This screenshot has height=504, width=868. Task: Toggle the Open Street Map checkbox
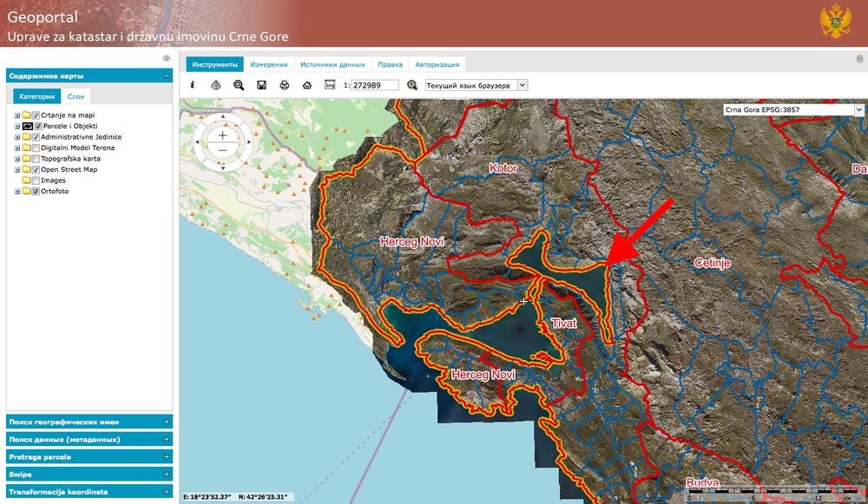click(x=36, y=170)
